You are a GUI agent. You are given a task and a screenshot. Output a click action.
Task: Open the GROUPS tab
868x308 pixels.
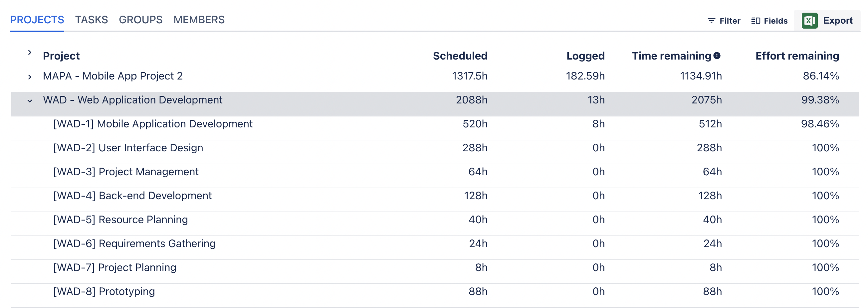coord(140,20)
